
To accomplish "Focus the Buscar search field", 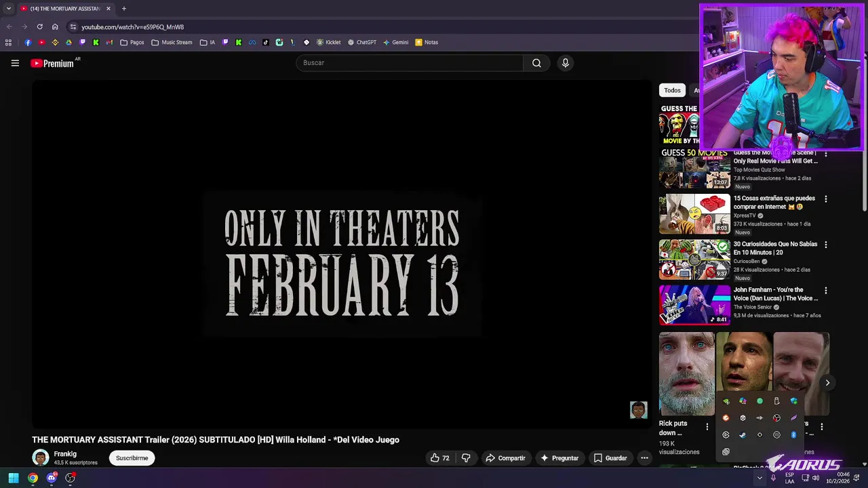I will click(x=409, y=63).
